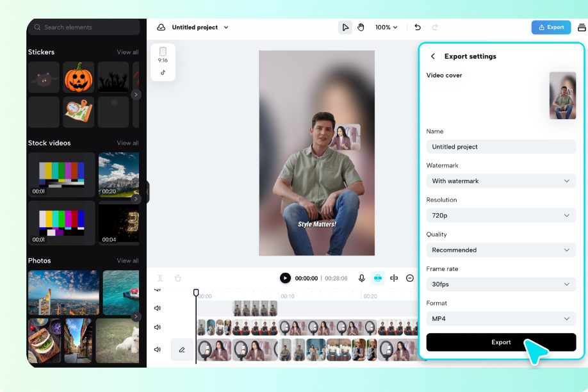
Task: Open the 100% zoom level menu
Action: [386, 28]
